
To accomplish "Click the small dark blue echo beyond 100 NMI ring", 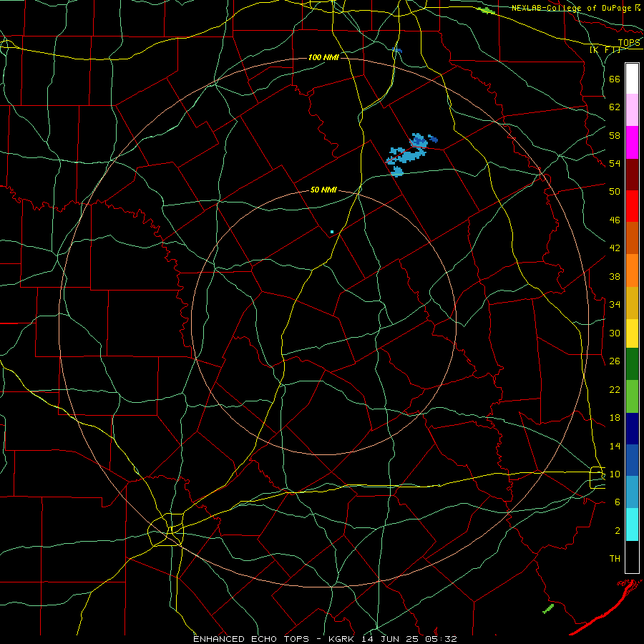I will tap(397, 50).
